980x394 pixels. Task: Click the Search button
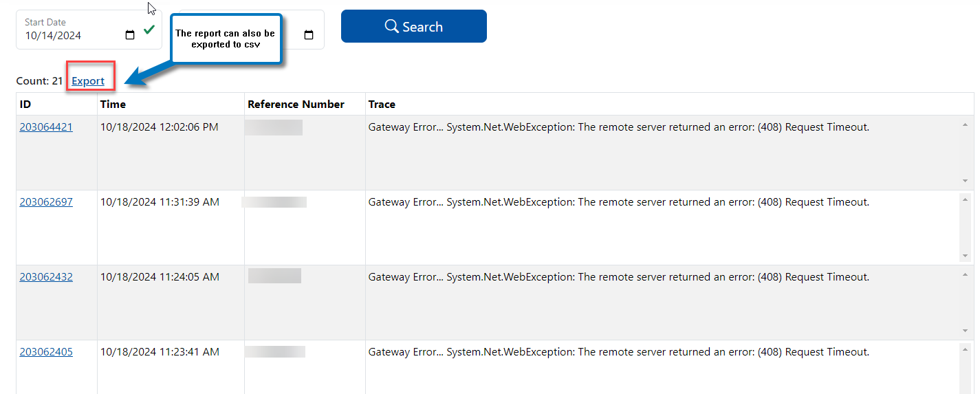[x=414, y=26]
